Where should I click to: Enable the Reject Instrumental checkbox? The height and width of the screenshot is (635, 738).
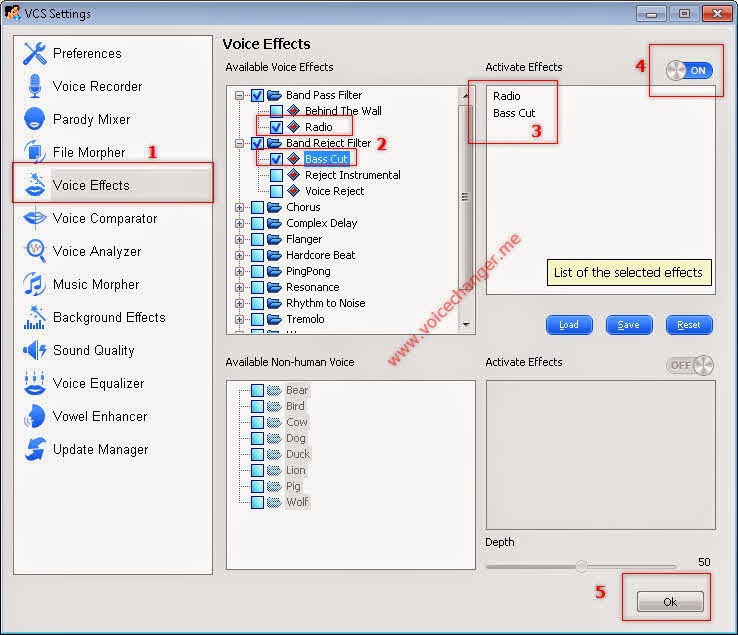pyautogui.click(x=276, y=175)
